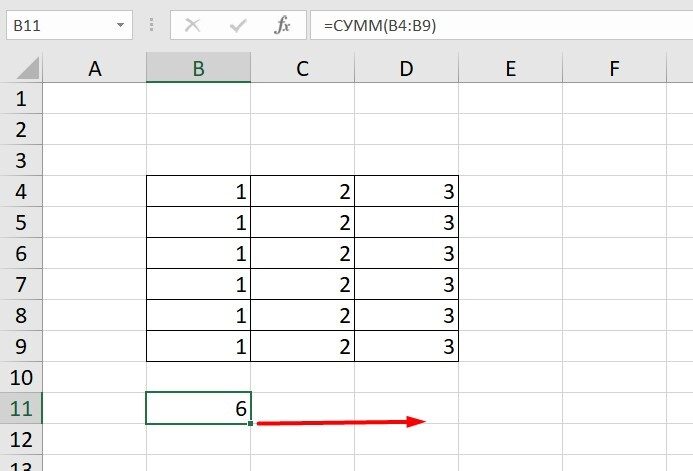Click the Enter checkmark icon in formula bar

point(238,25)
